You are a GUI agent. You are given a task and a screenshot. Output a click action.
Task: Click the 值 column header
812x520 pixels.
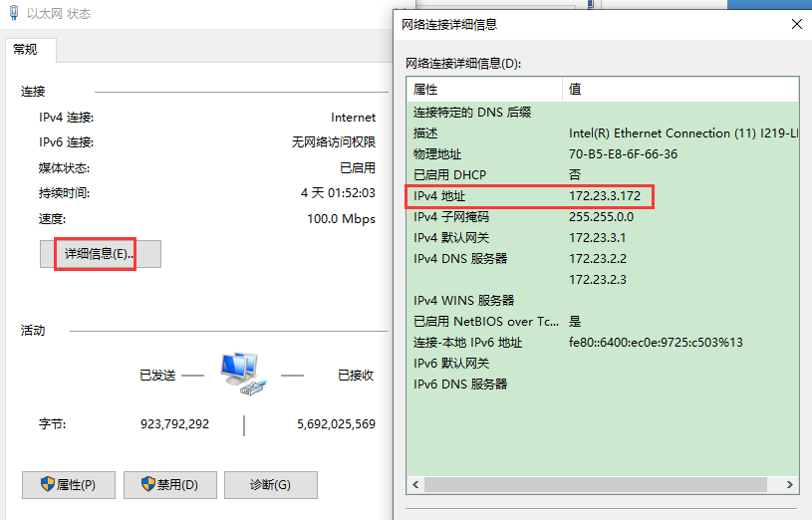(680, 89)
